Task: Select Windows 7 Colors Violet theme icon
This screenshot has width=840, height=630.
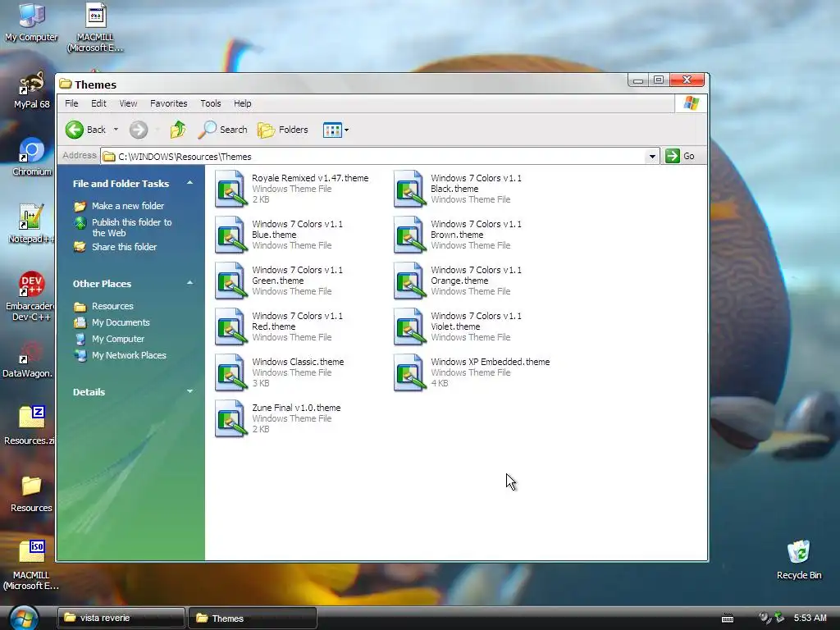Action: [x=409, y=326]
